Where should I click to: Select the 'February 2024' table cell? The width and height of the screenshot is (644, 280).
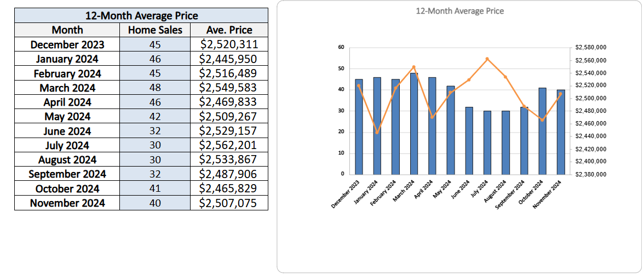click(67, 73)
